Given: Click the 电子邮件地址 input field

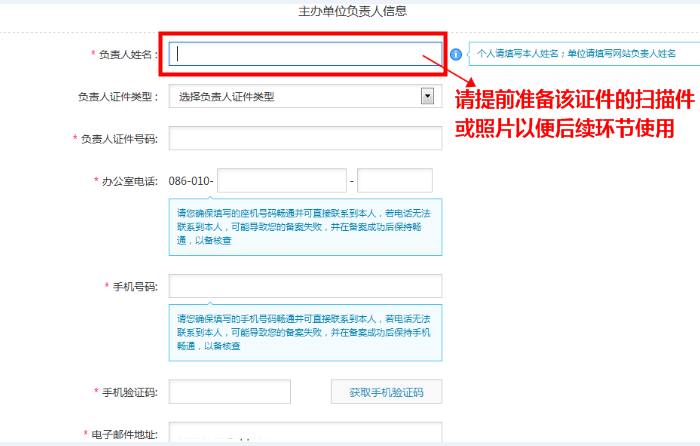Looking at the screenshot, I should pos(305,433).
